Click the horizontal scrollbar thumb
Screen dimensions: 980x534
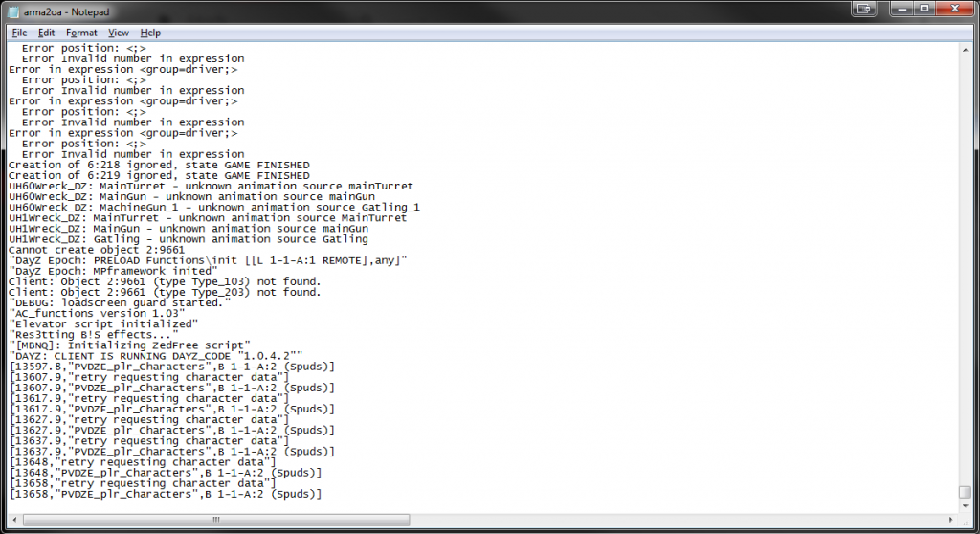coord(216,520)
